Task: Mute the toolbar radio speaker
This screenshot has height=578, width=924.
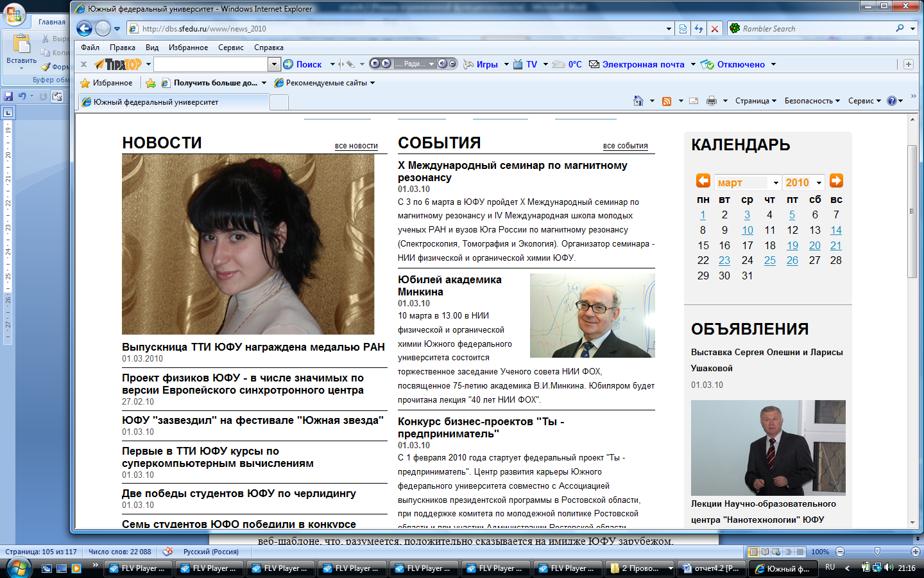Action: (x=442, y=64)
